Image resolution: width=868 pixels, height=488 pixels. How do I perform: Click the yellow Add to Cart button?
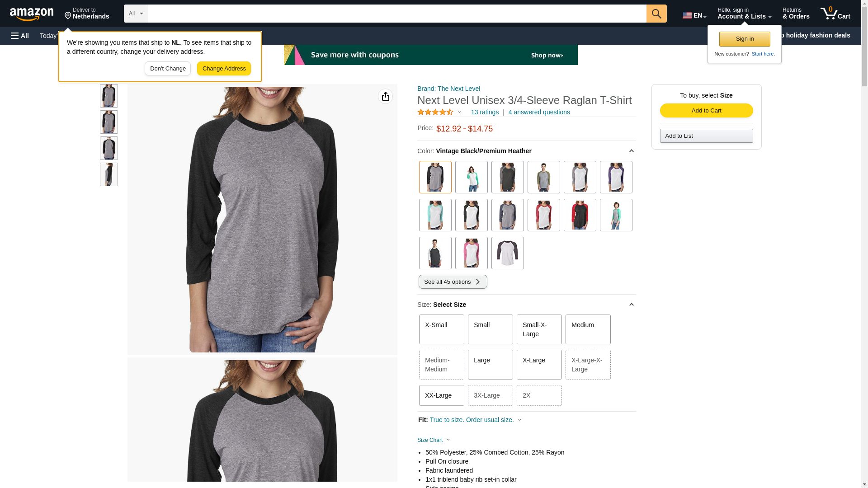pos(706,111)
